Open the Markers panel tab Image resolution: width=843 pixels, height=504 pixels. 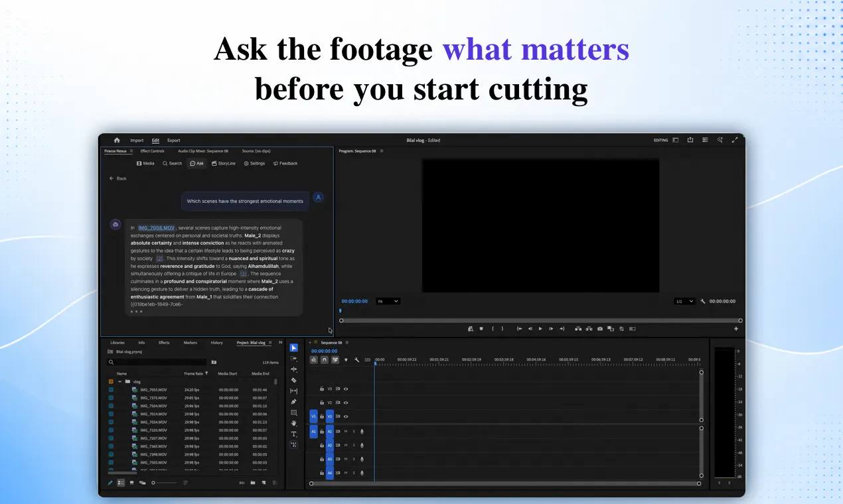point(190,343)
